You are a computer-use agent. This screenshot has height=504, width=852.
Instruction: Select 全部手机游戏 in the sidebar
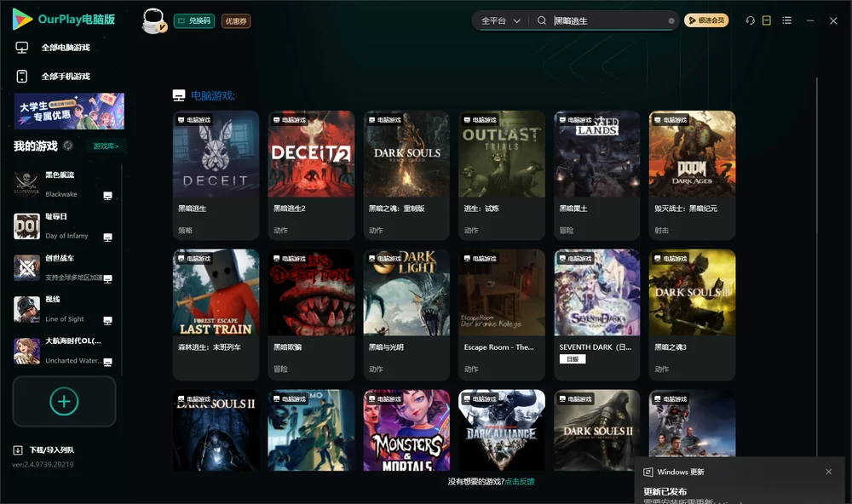tap(66, 76)
